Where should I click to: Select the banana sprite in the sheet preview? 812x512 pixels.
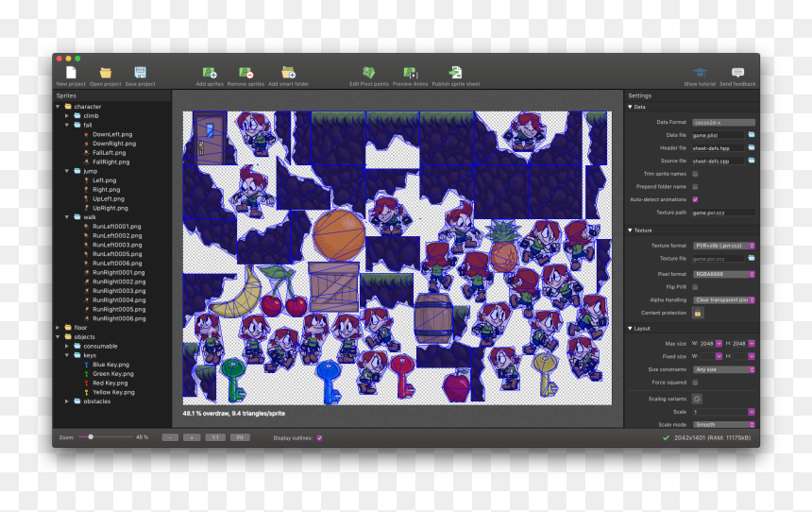(x=238, y=294)
